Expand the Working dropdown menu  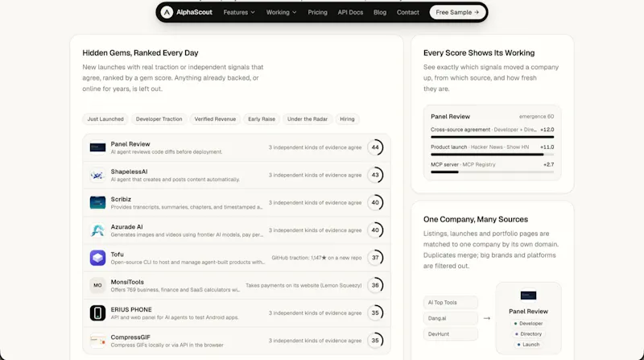281,12
